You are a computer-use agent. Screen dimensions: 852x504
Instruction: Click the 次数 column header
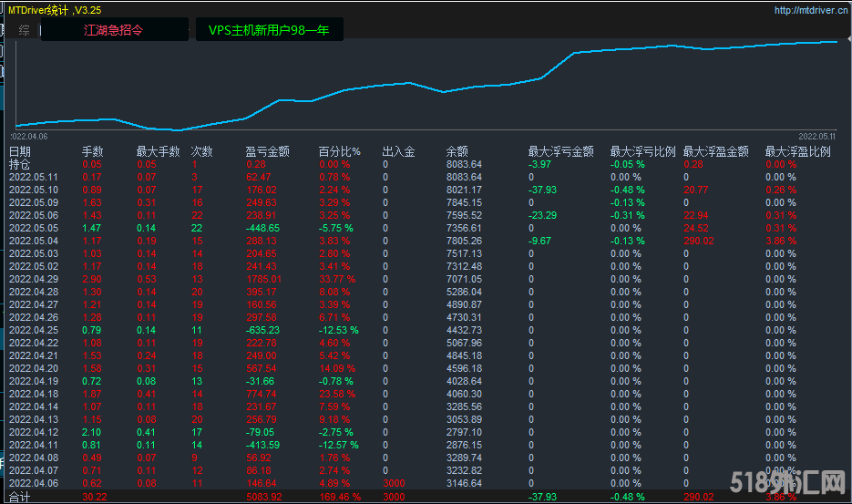(202, 152)
